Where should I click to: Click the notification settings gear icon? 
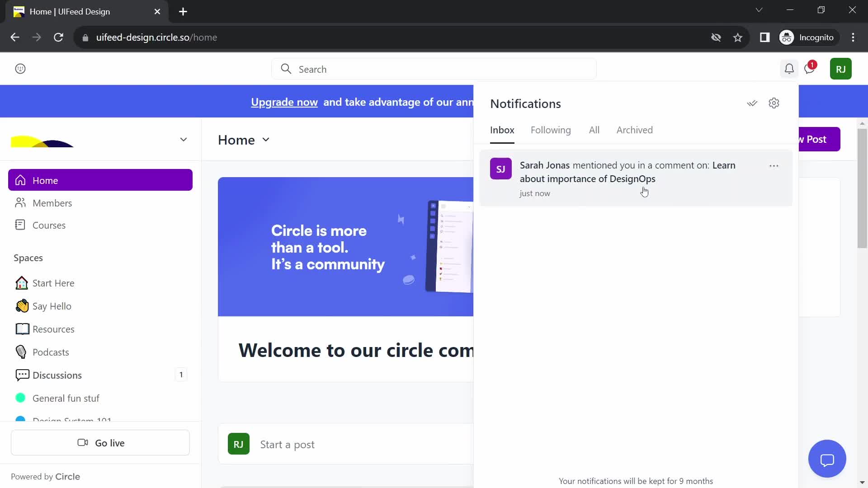coord(774,103)
